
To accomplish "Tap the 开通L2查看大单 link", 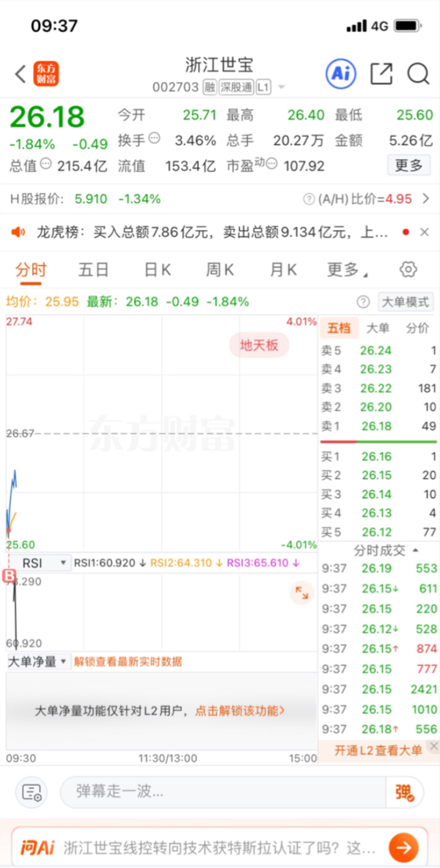I will (x=378, y=751).
